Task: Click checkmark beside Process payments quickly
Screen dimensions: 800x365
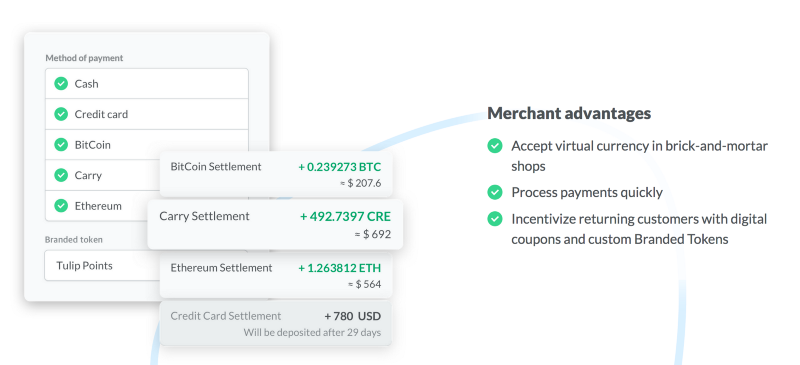Action: pos(494,192)
